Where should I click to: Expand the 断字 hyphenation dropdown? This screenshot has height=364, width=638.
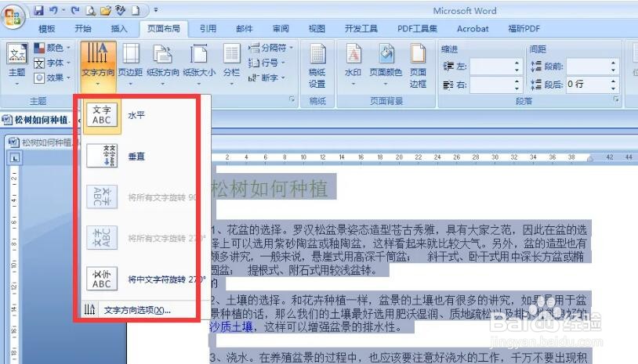point(266,77)
